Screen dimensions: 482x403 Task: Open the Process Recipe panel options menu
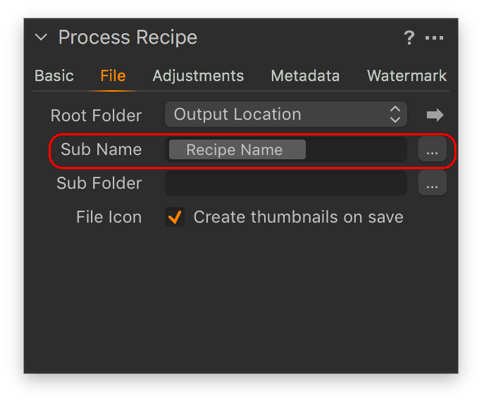tap(434, 38)
